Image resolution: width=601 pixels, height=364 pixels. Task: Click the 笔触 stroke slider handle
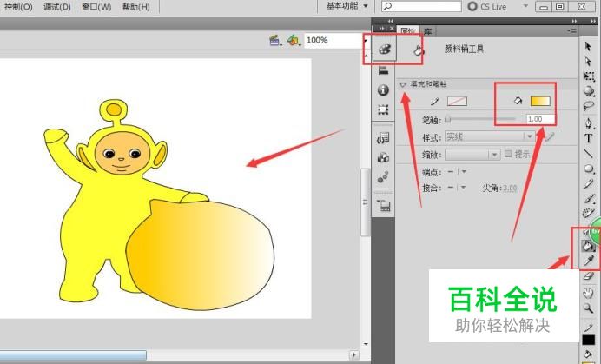[447, 120]
